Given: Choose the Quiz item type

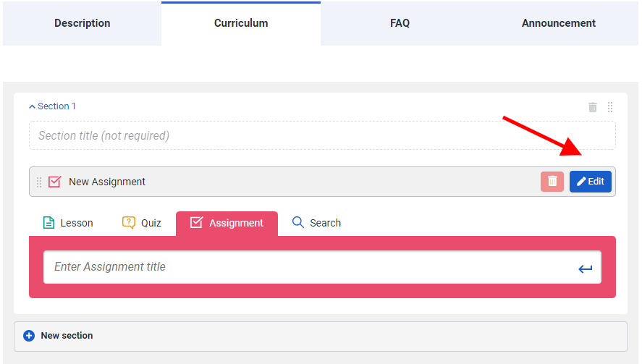Looking at the screenshot, I should (142, 223).
